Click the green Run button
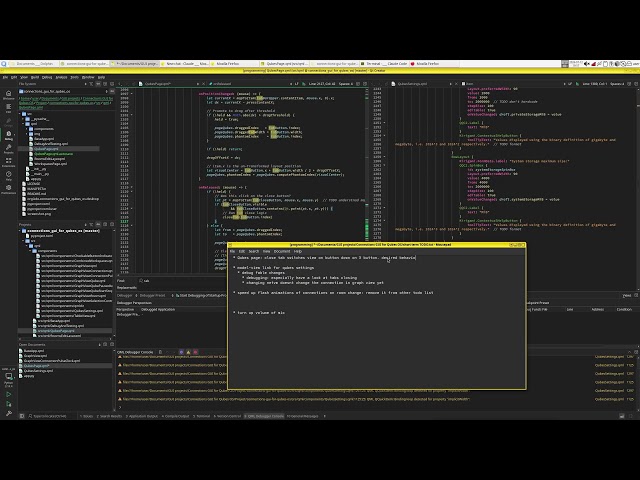Viewport: 640px width, 480px height. 9,394
